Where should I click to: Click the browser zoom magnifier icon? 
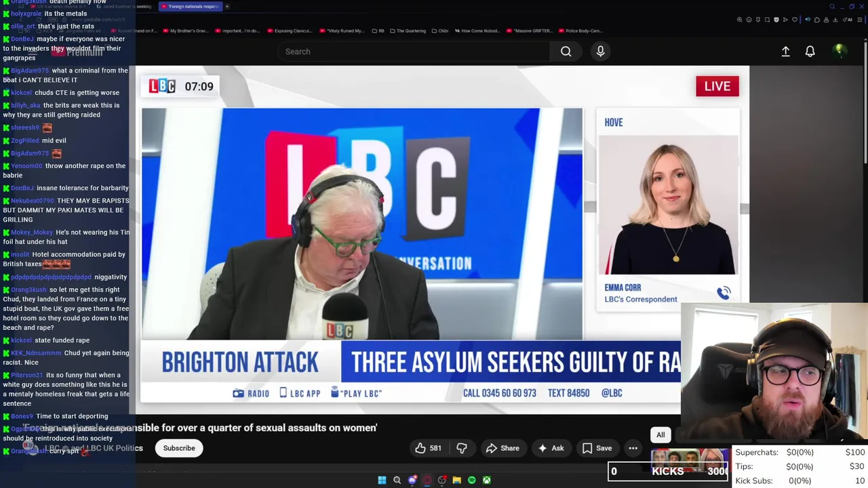click(x=740, y=20)
